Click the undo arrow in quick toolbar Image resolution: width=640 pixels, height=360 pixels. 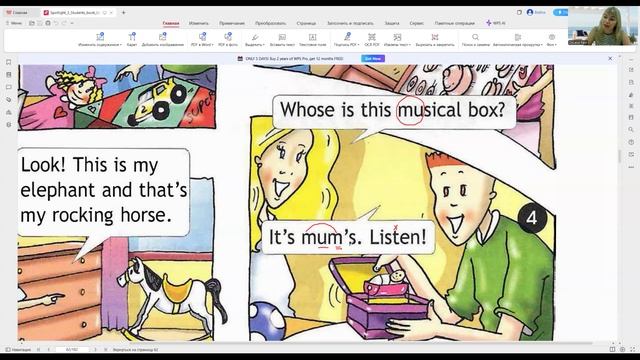56,23
